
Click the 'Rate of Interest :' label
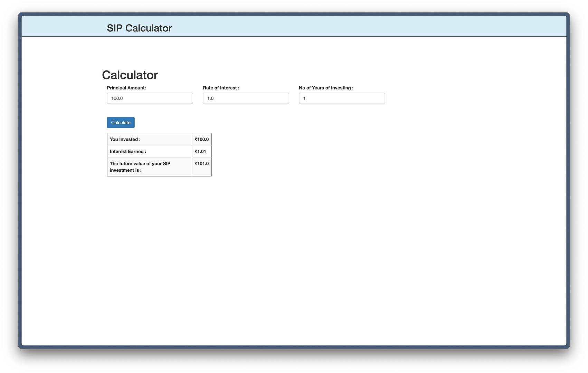click(221, 88)
